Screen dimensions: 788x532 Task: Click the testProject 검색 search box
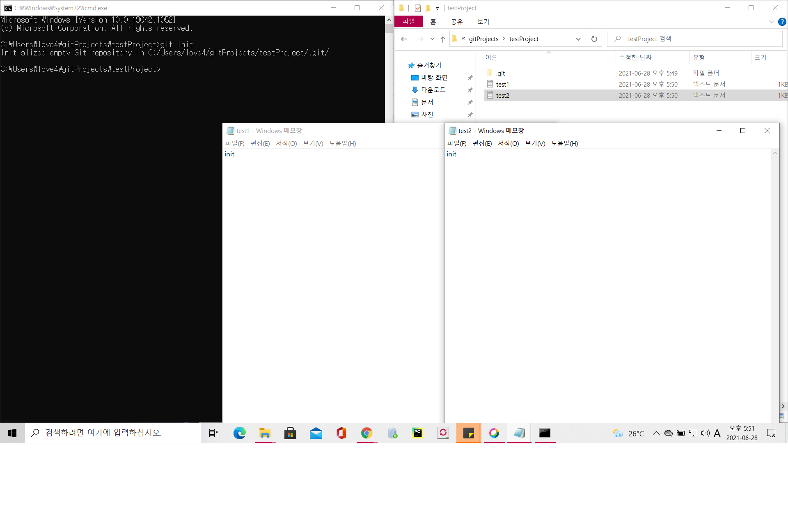click(698, 39)
